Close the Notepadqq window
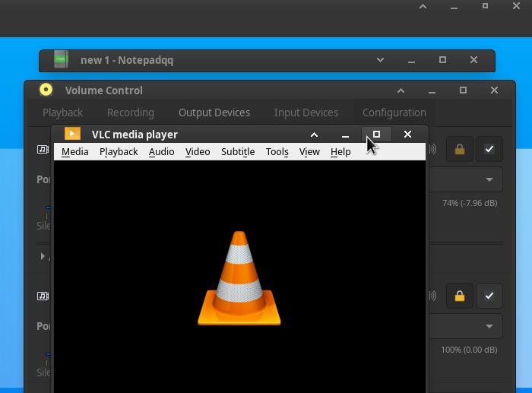 tap(473, 60)
